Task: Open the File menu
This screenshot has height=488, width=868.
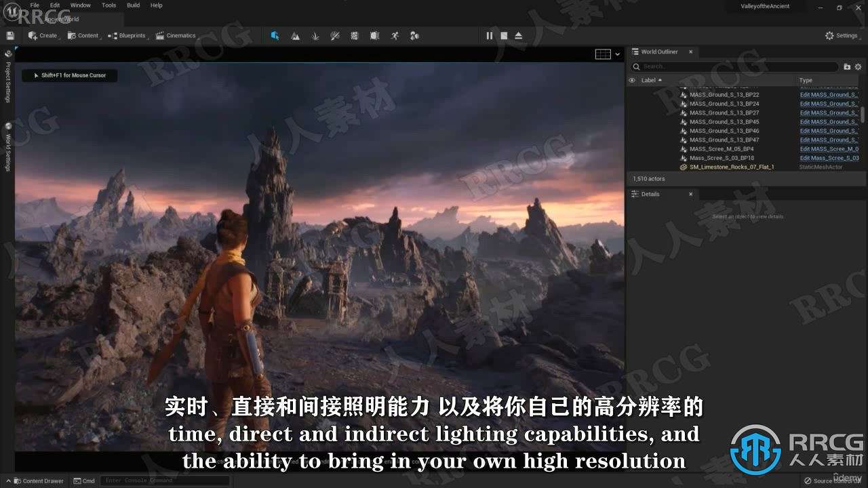Action: coord(35,5)
